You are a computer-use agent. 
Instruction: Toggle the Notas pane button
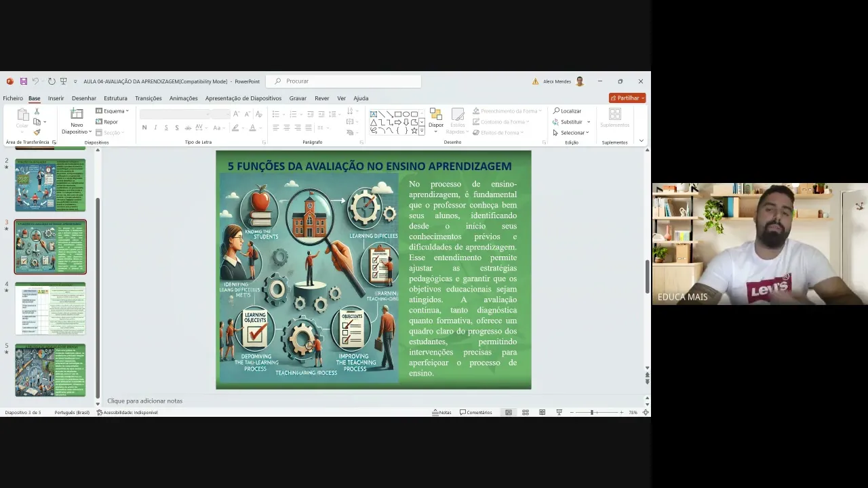click(441, 412)
